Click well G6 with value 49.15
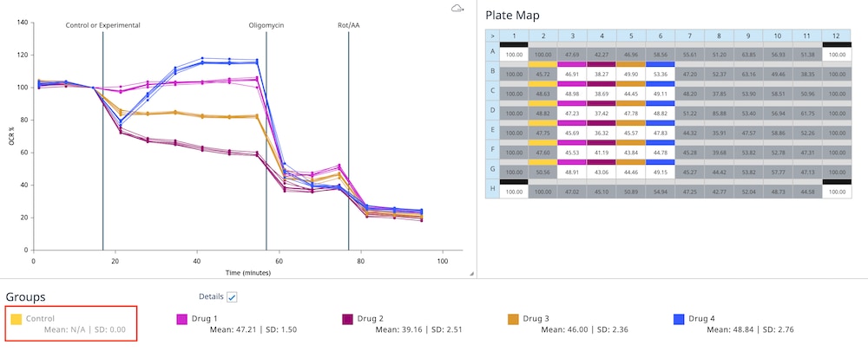This screenshot has height=358, width=868. click(660, 172)
